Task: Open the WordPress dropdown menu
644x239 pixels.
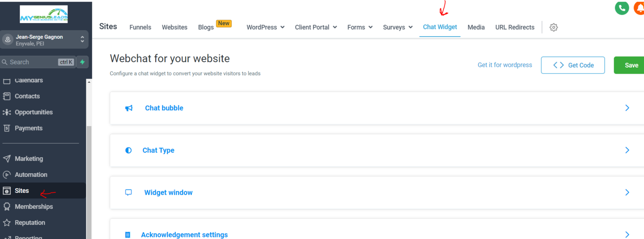Action: click(x=265, y=27)
